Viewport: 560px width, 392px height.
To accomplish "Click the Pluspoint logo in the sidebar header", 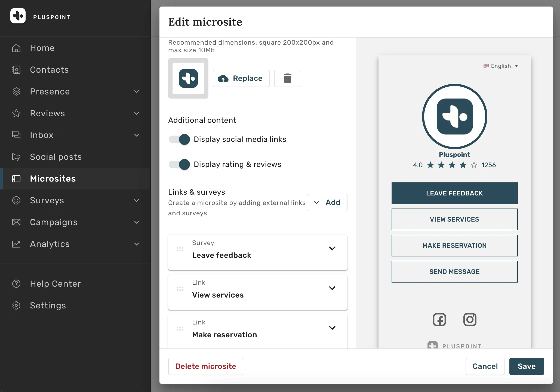I will click(18, 16).
